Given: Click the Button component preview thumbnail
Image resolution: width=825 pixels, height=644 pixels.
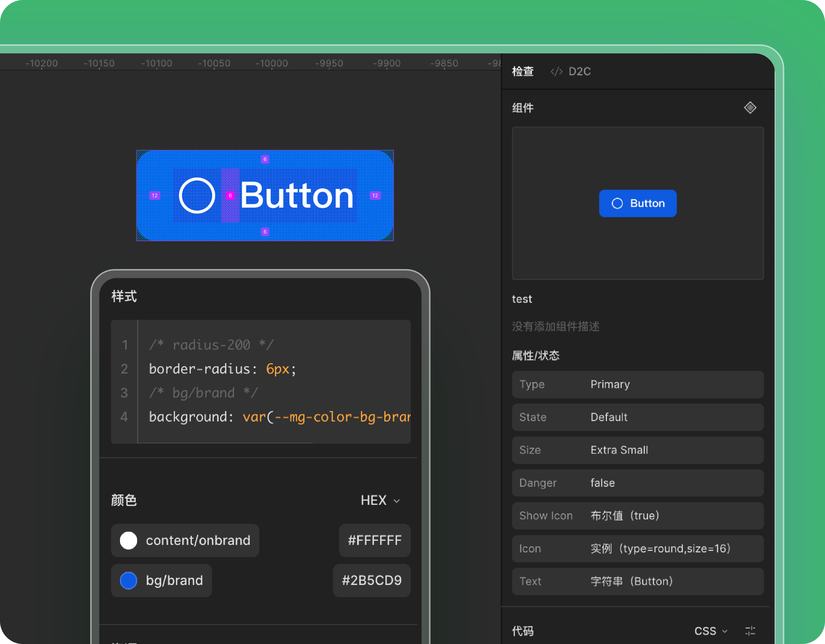Looking at the screenshot, I should [x=637, y=204].
